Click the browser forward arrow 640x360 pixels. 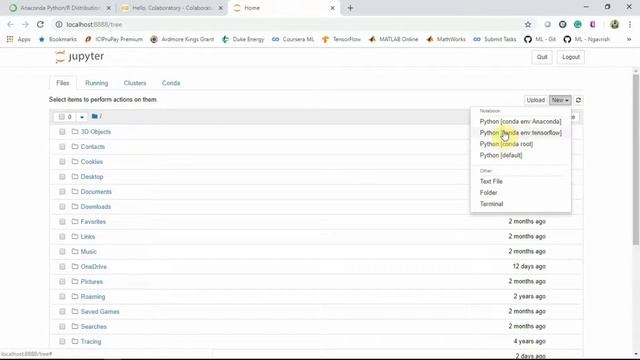point(25,24)
